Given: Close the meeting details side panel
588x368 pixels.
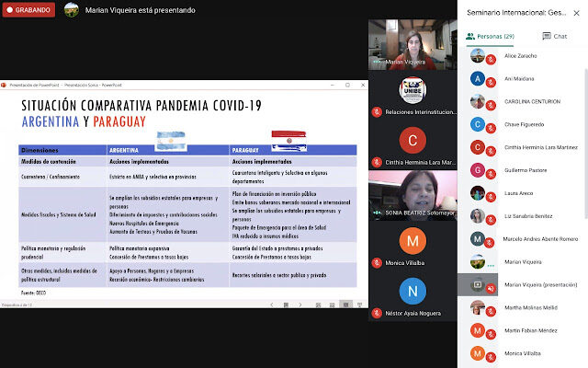Looking at the screenshot, I should 576,13.
